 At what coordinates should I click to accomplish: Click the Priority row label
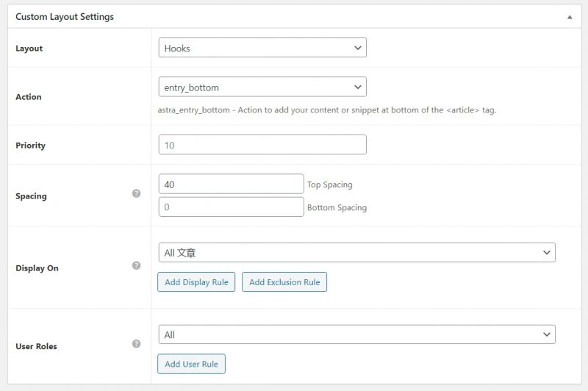point(30,146)
